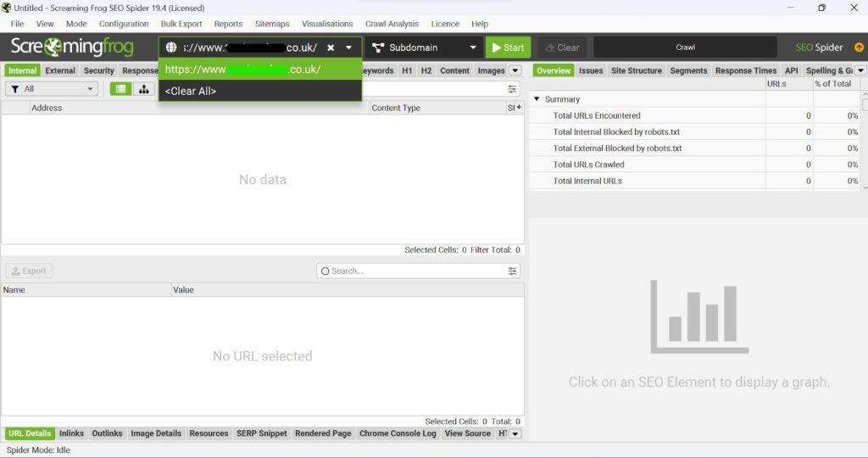Open URL history dropdown arrow

click(348, 47)
